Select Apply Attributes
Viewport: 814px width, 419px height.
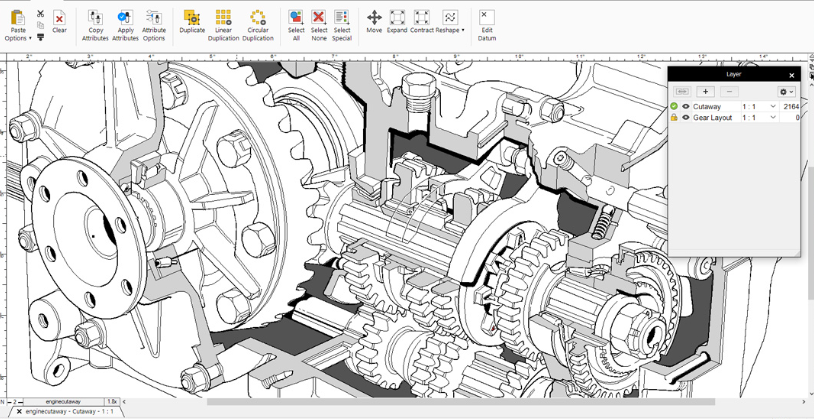[125, 25]
